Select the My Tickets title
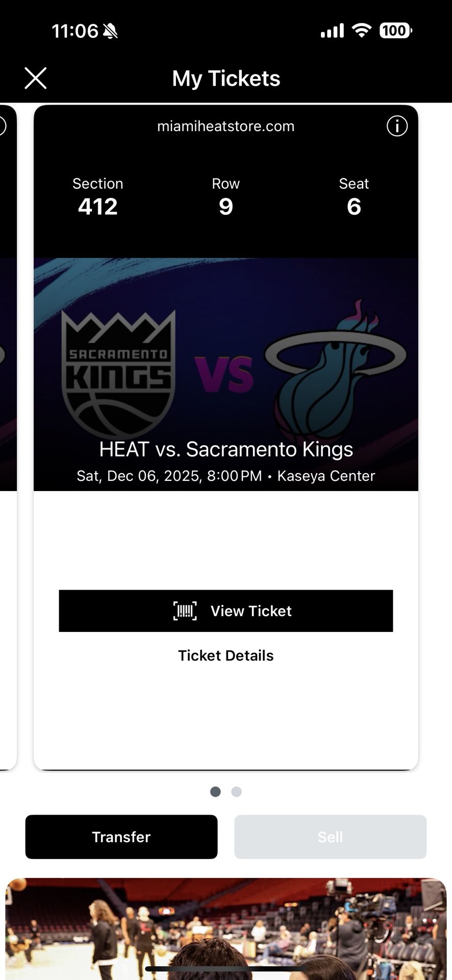Screen dimensions: 452x980 click(225, 78)
